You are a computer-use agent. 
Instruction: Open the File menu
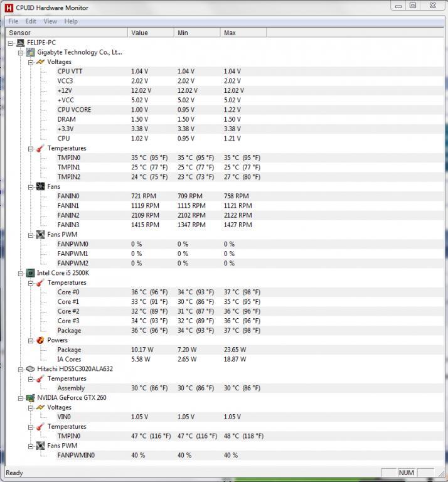(x=13, y=21)
